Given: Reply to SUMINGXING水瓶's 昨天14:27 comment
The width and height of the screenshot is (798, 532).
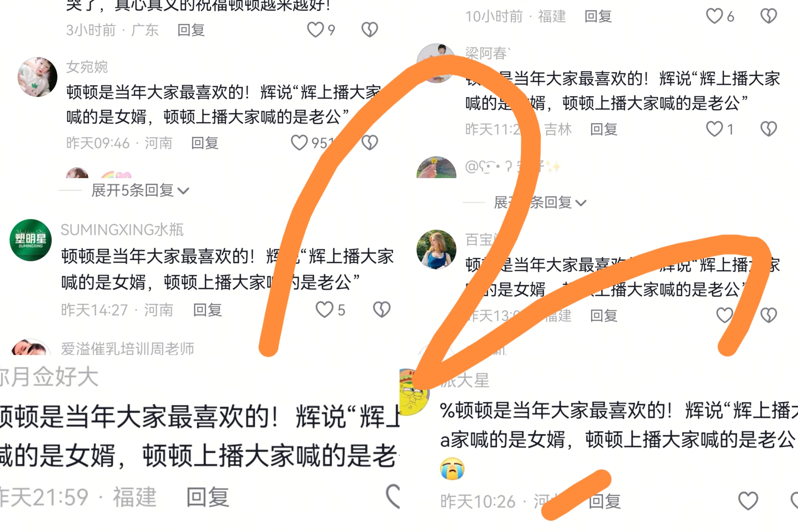Looking at the screenshot, I should (x=207, y=310).
